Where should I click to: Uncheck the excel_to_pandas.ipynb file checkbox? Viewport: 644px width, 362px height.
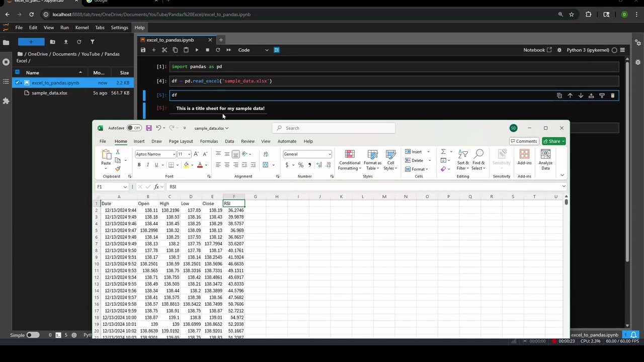[x=18, y=83]
